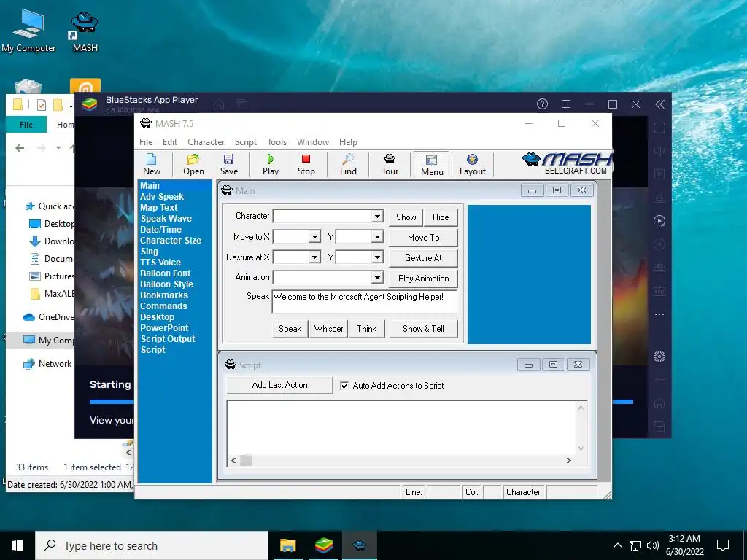The width and height of the screenshot is (747, 560).
Task: Expand the Animation dropdown
Action: 377,277
